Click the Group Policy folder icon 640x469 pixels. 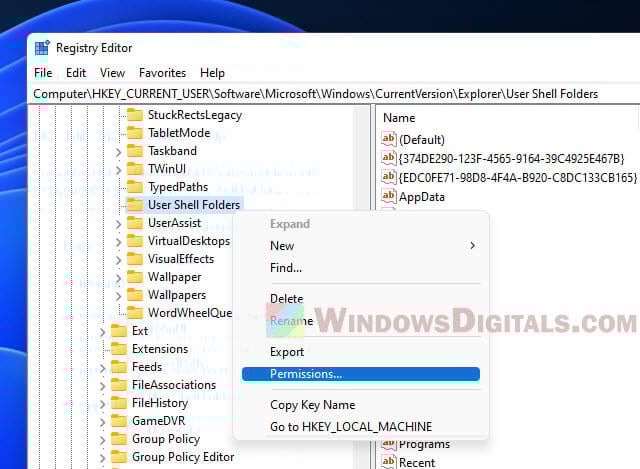[x=119, y=439]
